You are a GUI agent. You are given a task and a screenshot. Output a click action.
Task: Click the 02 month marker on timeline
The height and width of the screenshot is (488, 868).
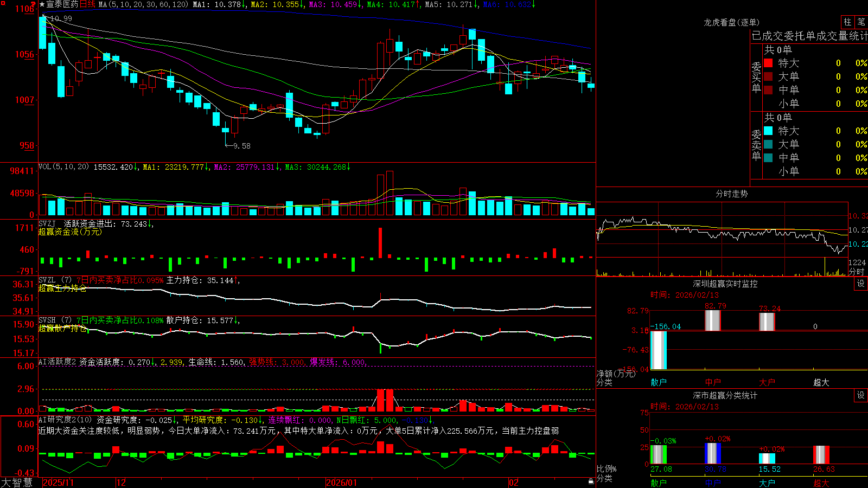click(514, 483)
